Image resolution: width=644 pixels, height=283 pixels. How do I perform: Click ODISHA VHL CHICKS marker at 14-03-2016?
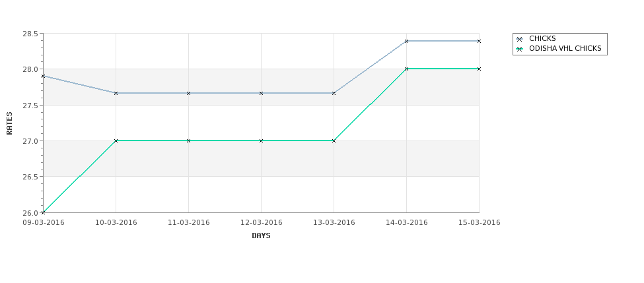click(407, 69)
